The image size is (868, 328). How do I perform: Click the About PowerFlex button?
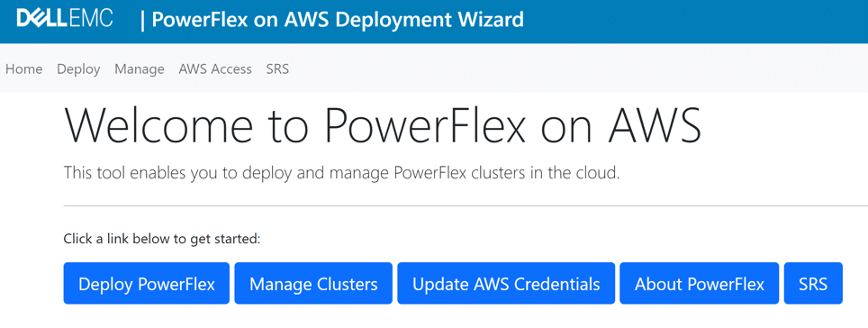tap(699, 284)
